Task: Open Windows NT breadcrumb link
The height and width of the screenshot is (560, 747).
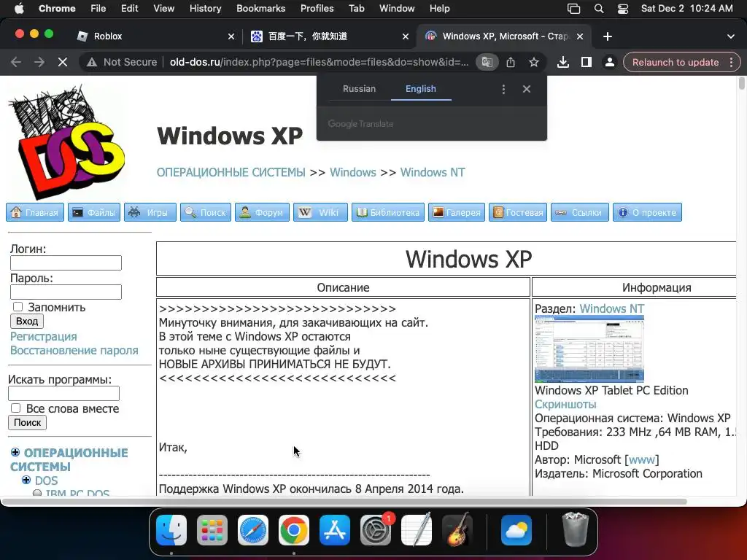Action: 433,172
